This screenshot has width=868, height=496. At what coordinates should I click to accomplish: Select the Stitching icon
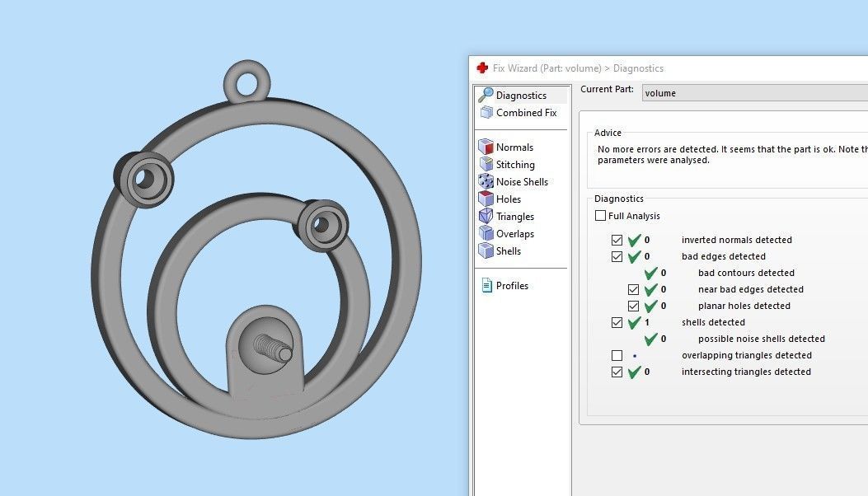pyautogui.click(x=486, y=164)
